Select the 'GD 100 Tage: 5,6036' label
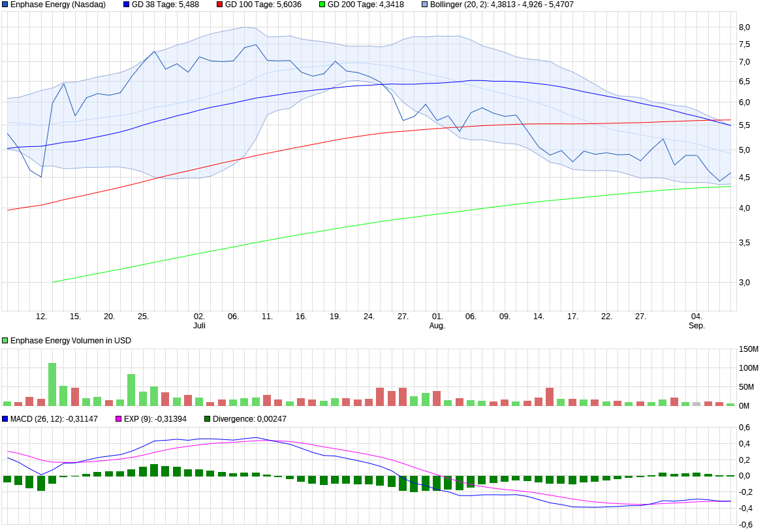This screenshot has height=532, width=767. pos(263,5)
